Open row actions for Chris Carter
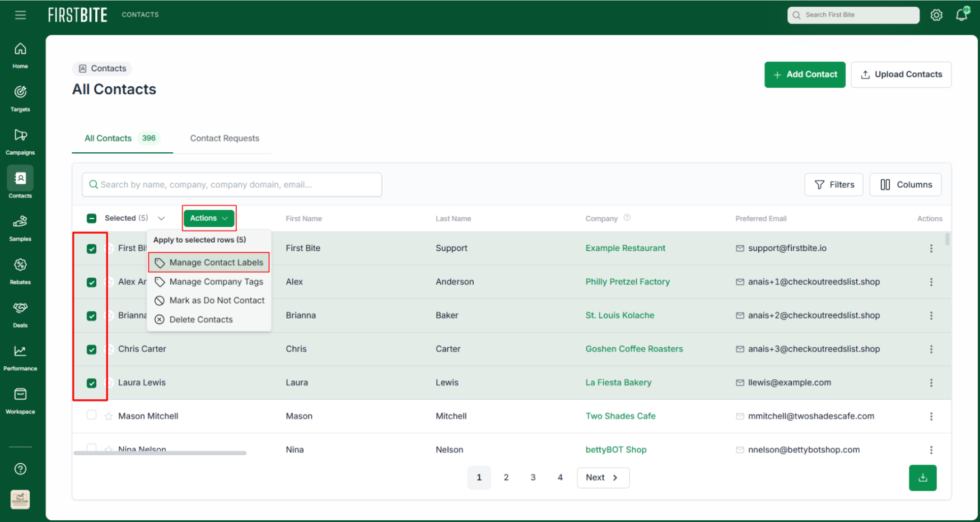 (x=931, y=349)
